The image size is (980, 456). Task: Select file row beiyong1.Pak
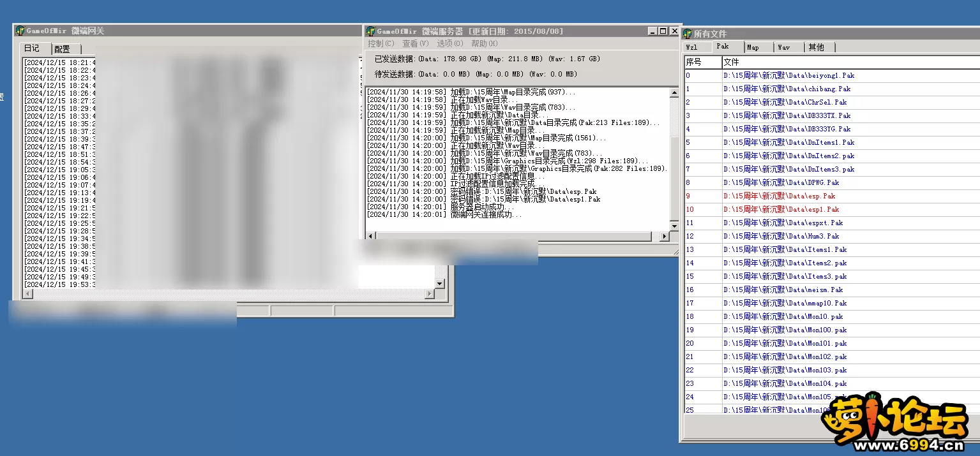tap(832, 75)
